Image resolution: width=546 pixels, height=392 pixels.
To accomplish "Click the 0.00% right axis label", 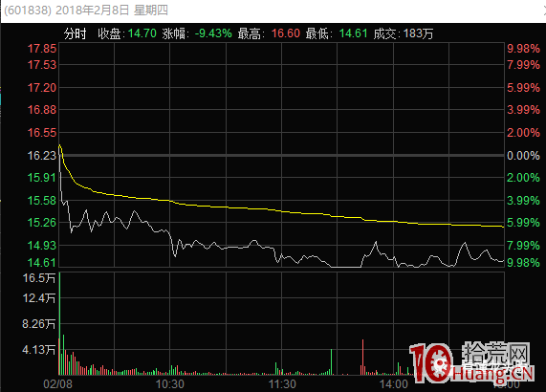I will click(x=523, y=155).
